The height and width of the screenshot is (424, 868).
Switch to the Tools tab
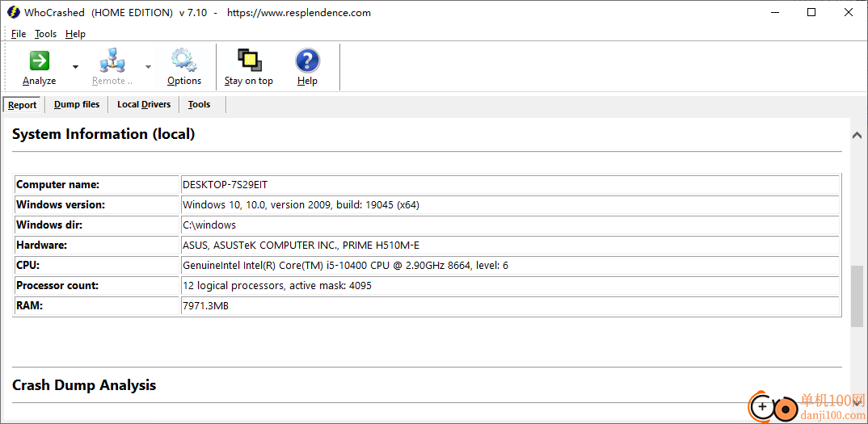[200, 104]
